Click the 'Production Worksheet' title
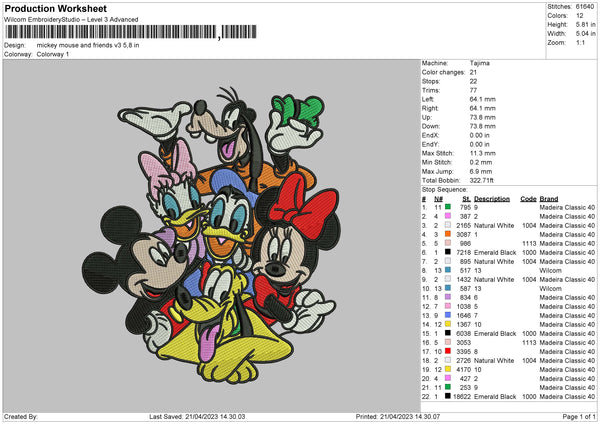 pos(55,8)
